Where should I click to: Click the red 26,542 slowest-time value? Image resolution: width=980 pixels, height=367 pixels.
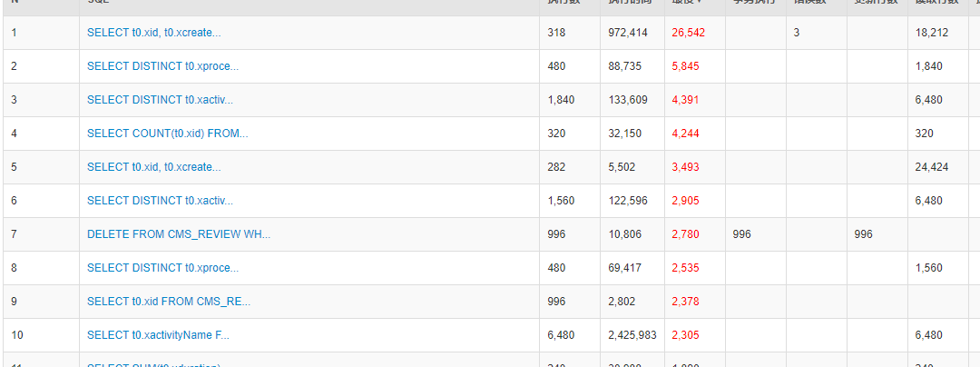point(689,33)
